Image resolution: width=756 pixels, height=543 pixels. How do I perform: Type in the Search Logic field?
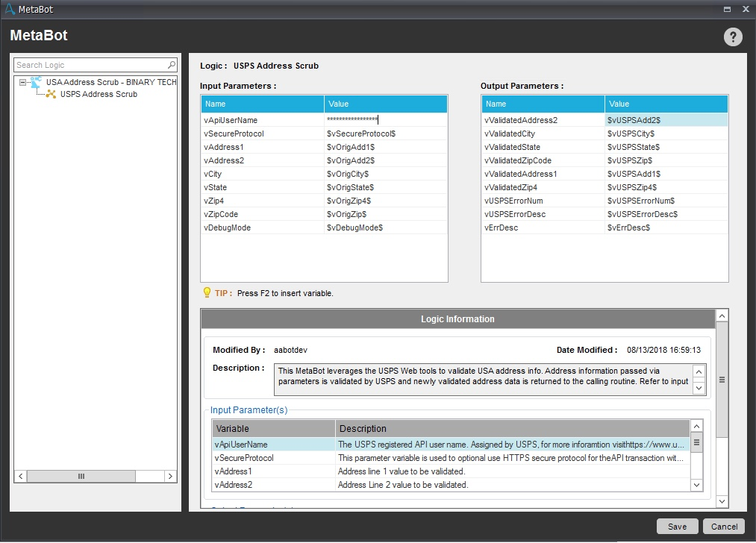(90, 65)
